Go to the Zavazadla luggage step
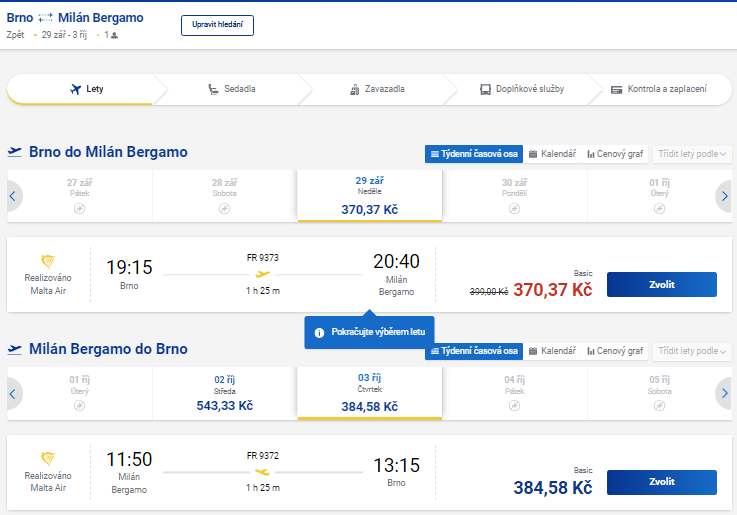Screen dimensions: 737x515 [377, 89]
